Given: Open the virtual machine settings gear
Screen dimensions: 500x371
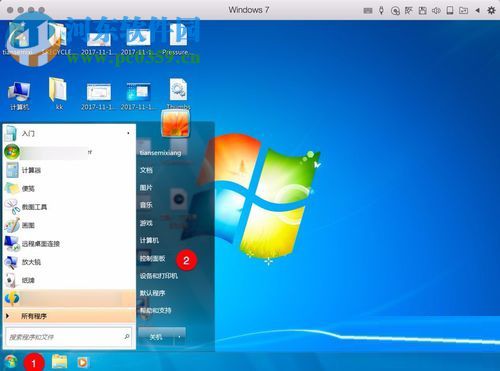Looking at the screenshot, I should pyautogui.click(x=491, y=11).
